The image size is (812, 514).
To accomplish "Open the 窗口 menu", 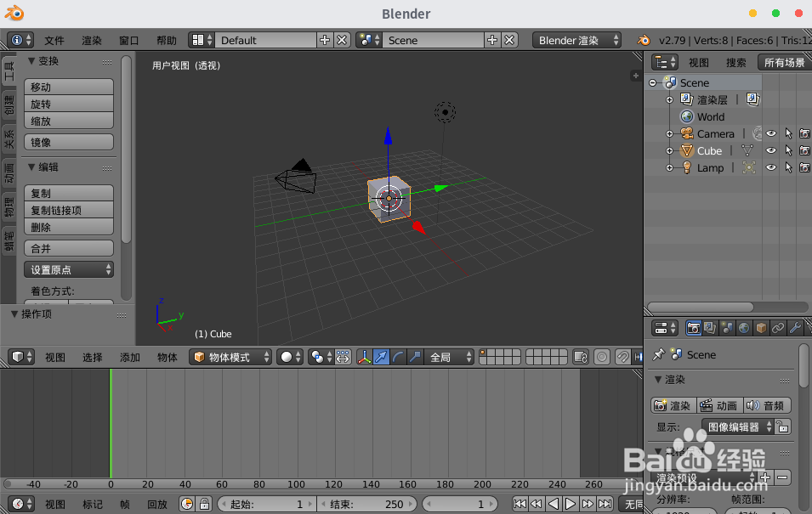I will pos(129,41).
